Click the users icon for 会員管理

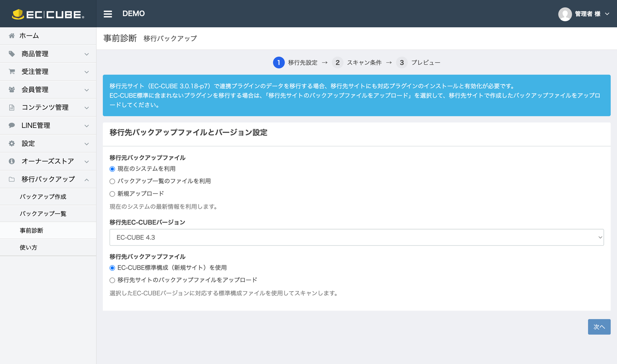coord(12,89)
